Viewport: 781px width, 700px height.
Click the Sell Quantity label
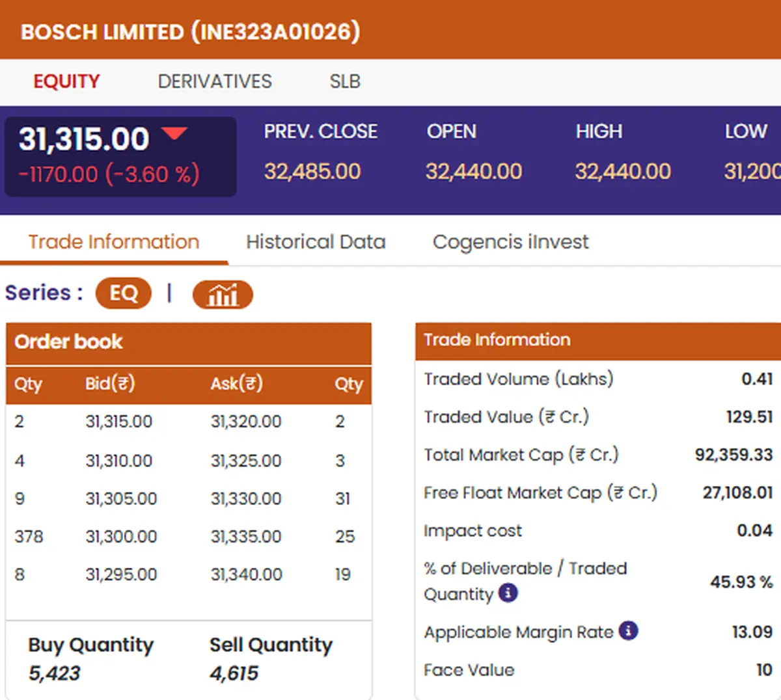pyautogui.click(x=271, y=645)
